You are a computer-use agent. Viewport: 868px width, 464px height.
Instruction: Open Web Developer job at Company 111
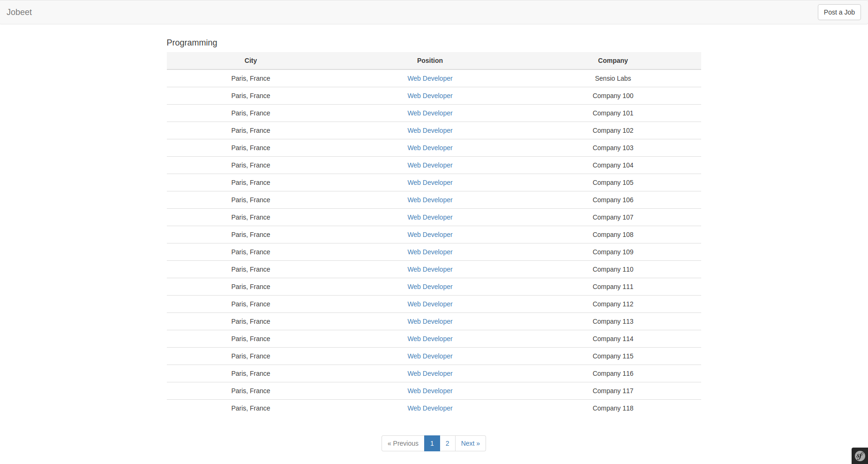tap(430, 287)
